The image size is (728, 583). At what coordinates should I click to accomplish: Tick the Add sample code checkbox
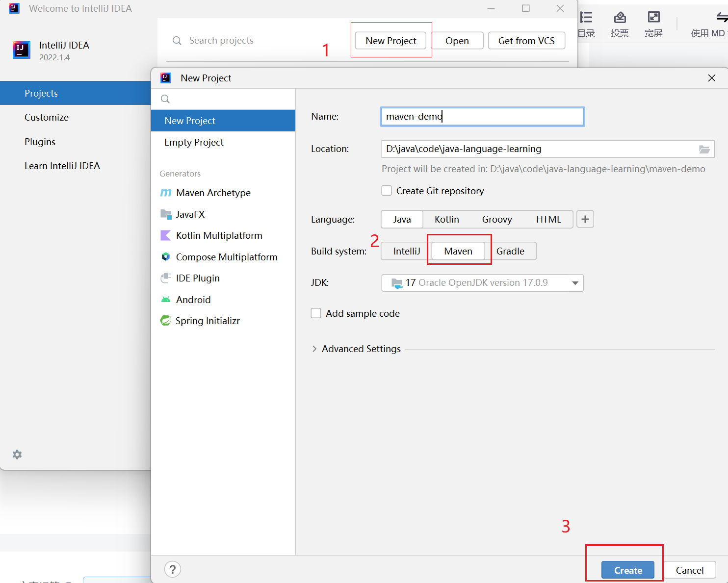[316, 313]
